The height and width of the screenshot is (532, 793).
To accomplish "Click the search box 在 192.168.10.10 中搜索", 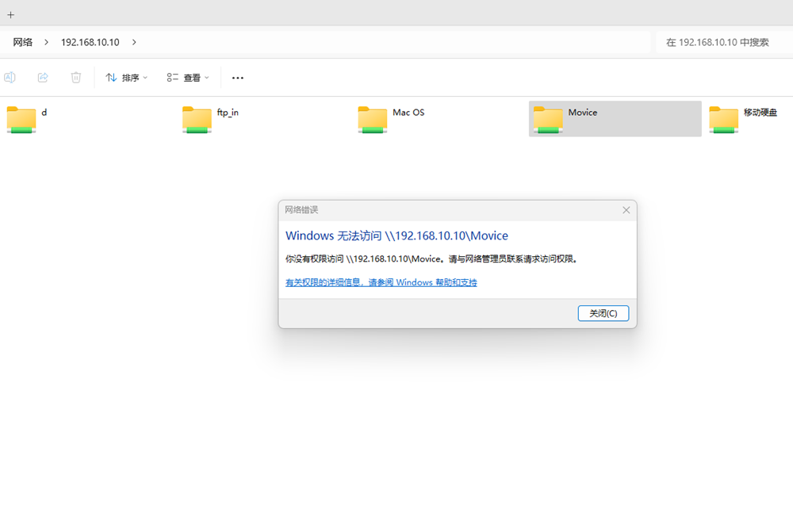I will 724,43.
